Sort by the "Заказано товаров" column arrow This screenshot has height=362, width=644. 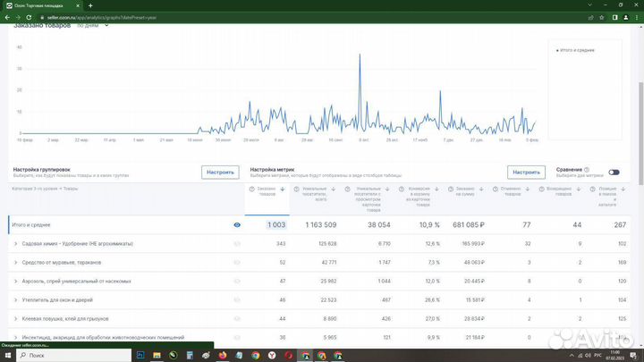tap(283, 189)
